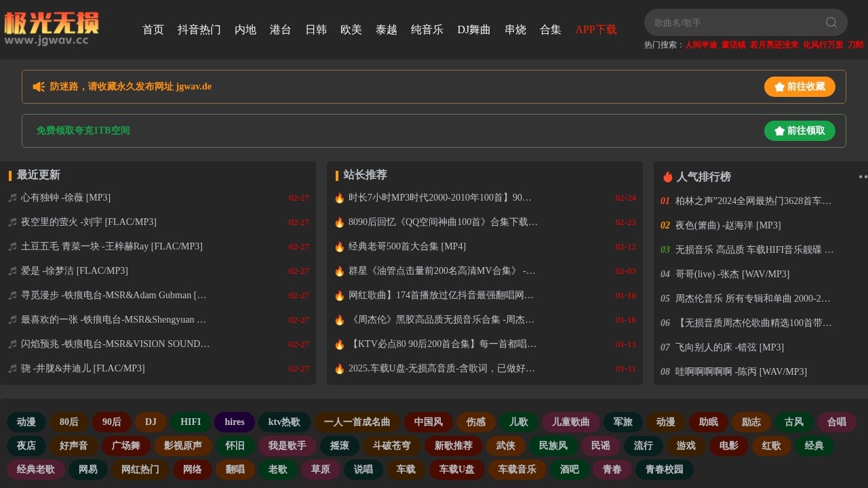Expand the popularity ranking panel via the ellipsis
Image resolution: width=868 pixels, height=488 pixels.
[863, 176]
